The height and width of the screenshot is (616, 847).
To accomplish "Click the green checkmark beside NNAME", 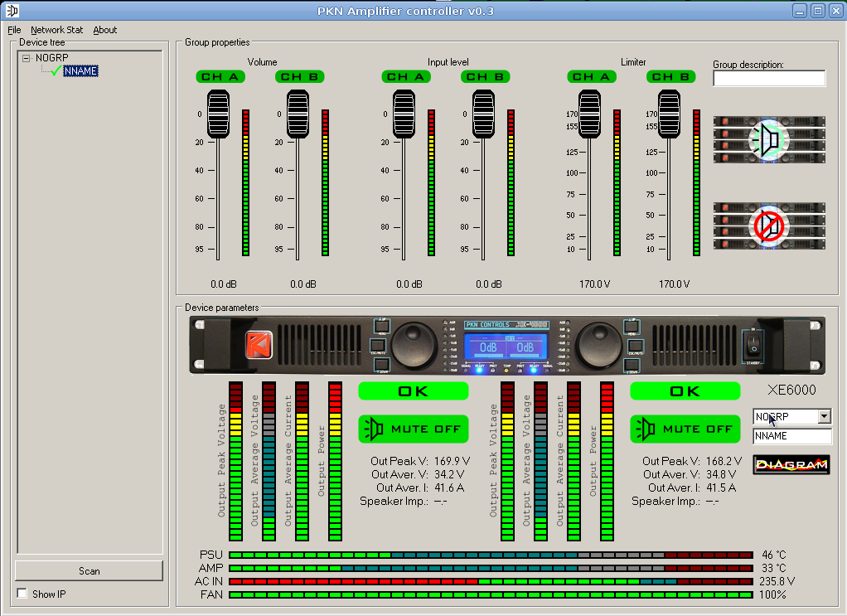I will point(56,70).
